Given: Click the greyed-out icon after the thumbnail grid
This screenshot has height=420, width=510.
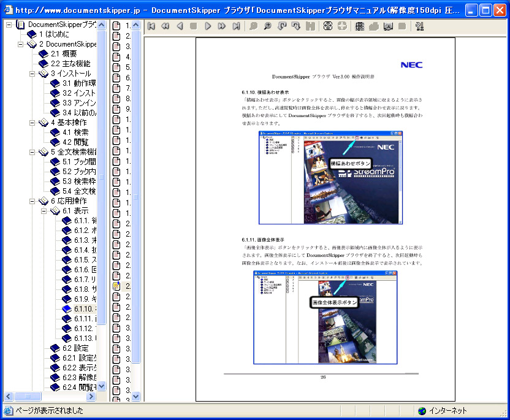Looking at the screenshot, I should click(x=374, y=26).
